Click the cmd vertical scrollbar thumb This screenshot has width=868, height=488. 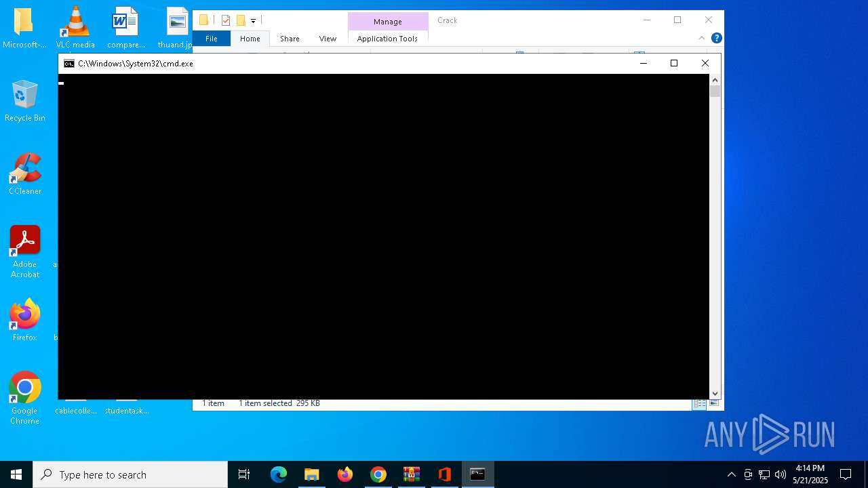[x=715, y=91]
